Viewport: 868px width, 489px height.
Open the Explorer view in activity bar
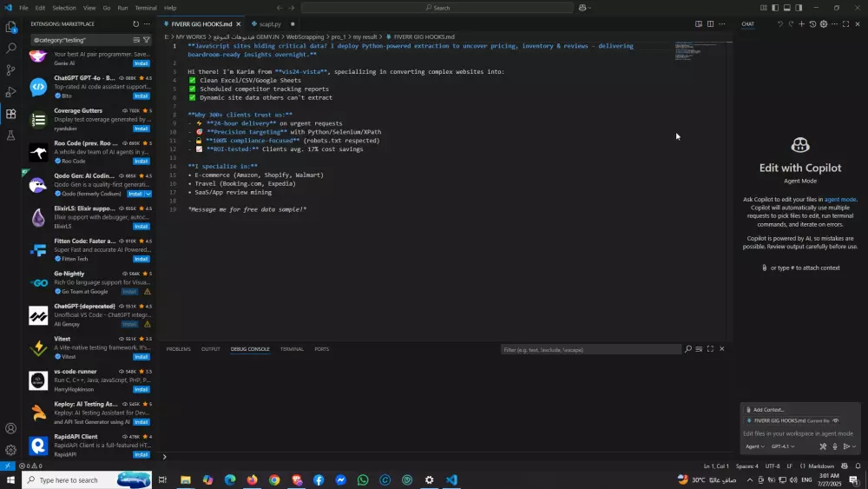click(10, 27)
